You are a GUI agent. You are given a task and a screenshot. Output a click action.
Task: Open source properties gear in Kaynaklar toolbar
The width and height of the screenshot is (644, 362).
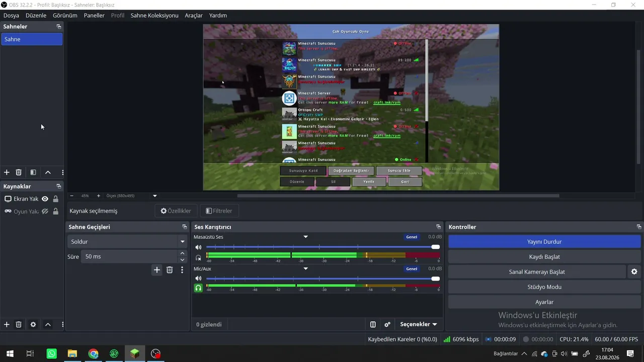[33, 324]
